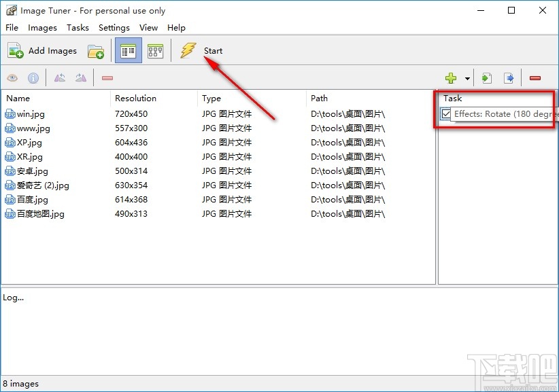Click the preview eye icon
Image resolution: width=559 pixels, height=392 pixels.
(12, 77)
